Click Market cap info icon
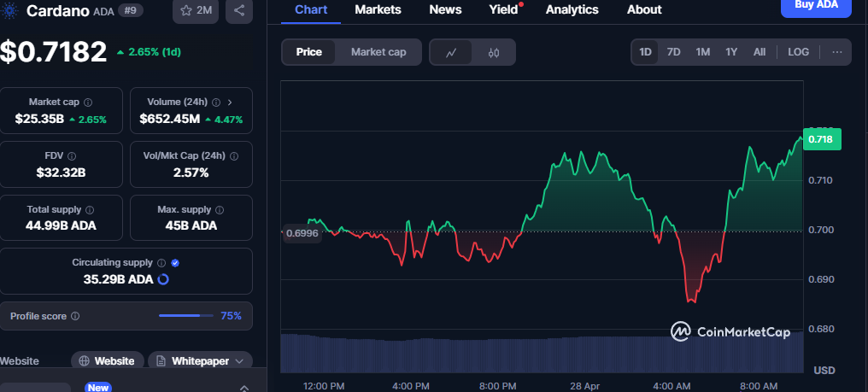 coord(88,102)
